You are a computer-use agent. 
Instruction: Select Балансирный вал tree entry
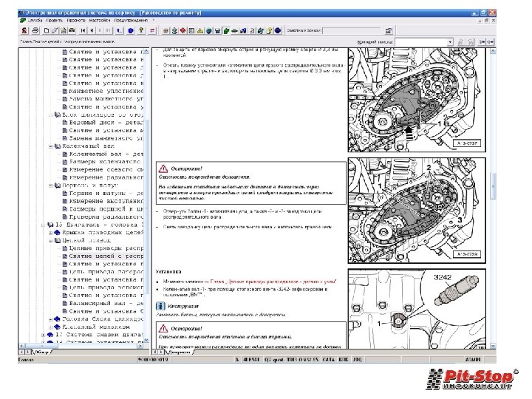tap(103, 304)
